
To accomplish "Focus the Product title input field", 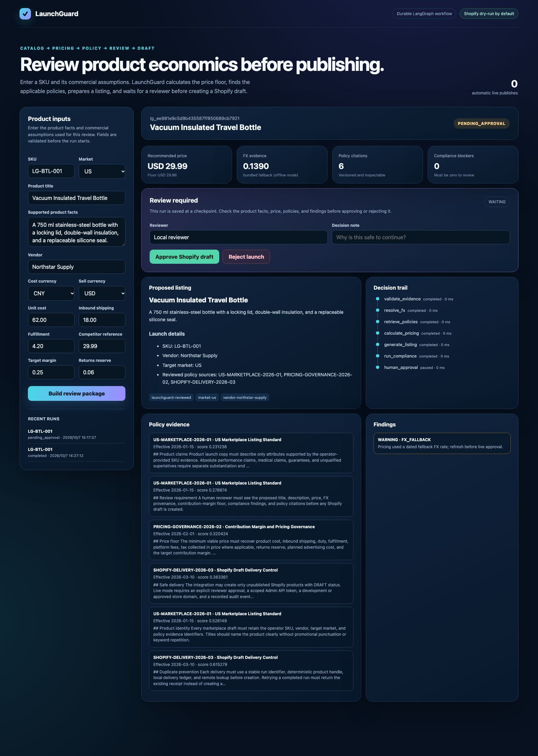I will [x=77, y=198].
